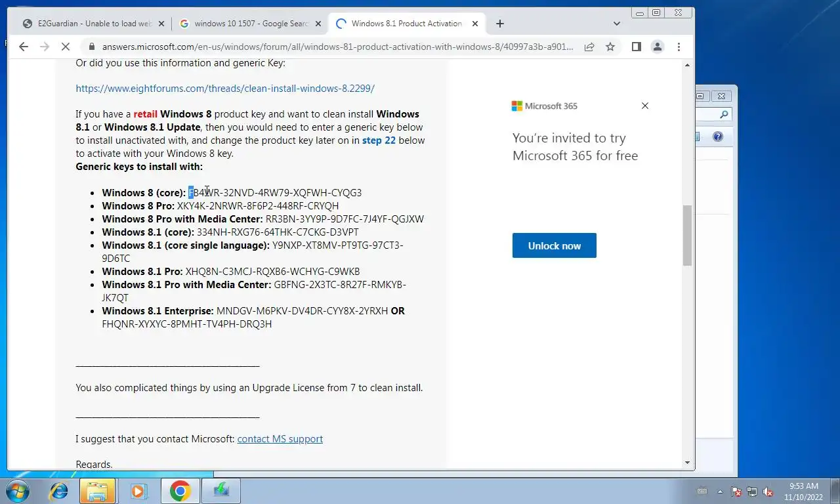Screen dimensions: 840x504
Task: Click the green arrow installer taskbar icon
Action: (x=220, y=491)
